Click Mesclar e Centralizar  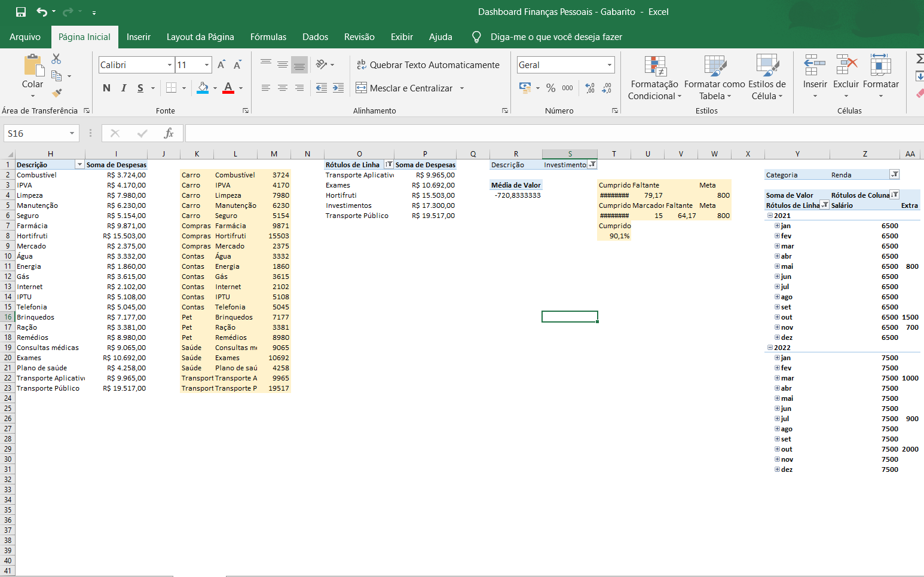(x=405, y=88)
